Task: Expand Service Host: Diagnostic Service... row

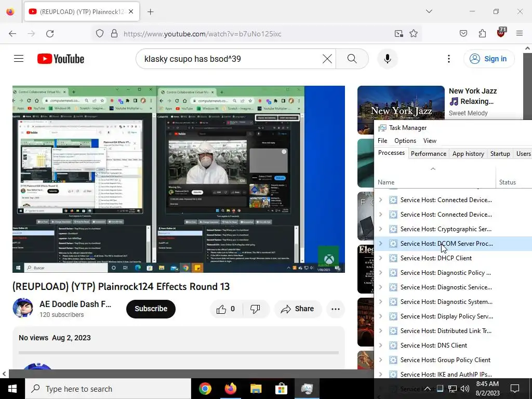Action: click(x=381, y=287)
